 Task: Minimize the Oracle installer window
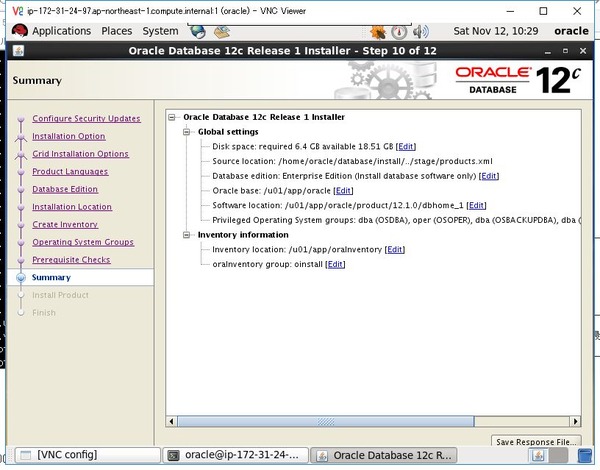point(548,51)
